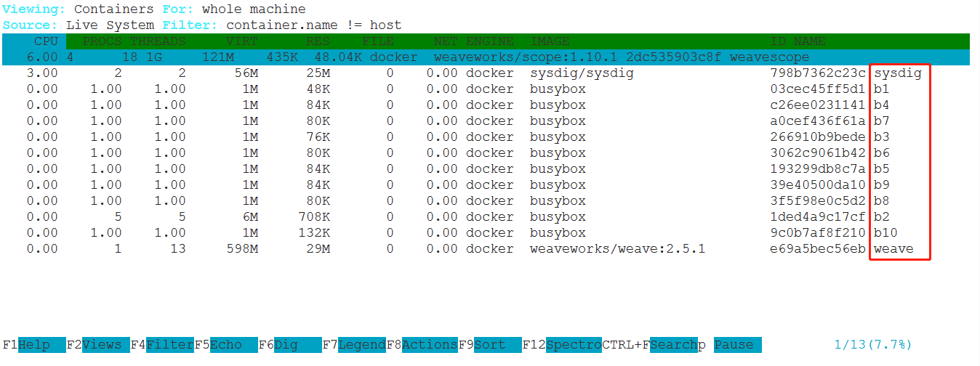This screenshot has height=366, width=980.
Task: Click container ID a0cef436f61a
Action: tap(818, 121)
